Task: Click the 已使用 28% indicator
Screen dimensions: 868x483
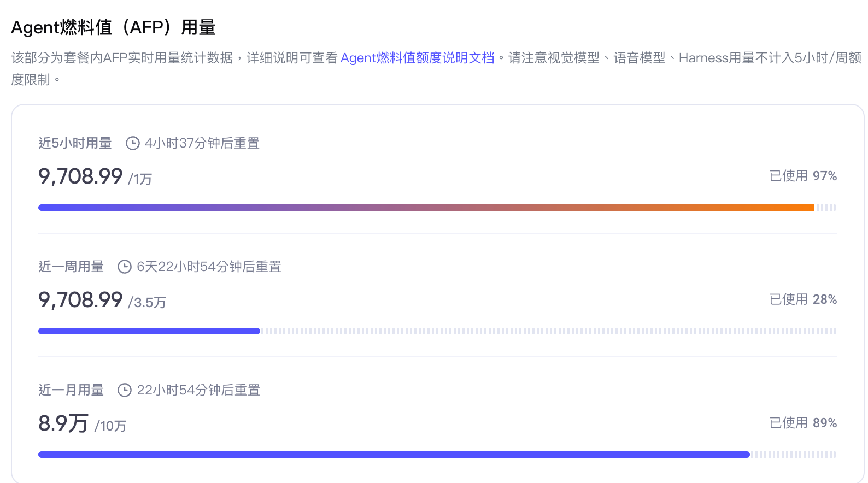Action: tap(803, 299)
